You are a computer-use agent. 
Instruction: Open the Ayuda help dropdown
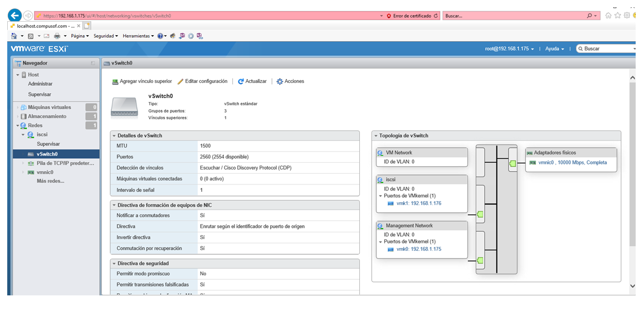point(554,48)
